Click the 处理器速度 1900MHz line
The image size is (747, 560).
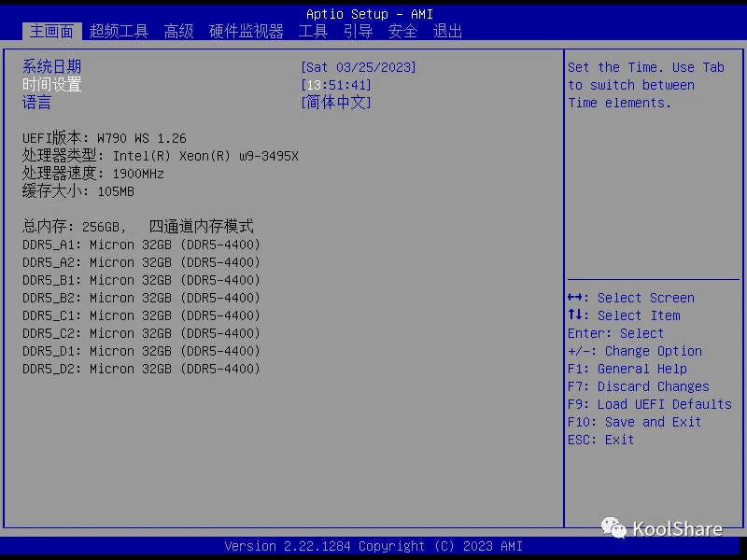[93, 174]
